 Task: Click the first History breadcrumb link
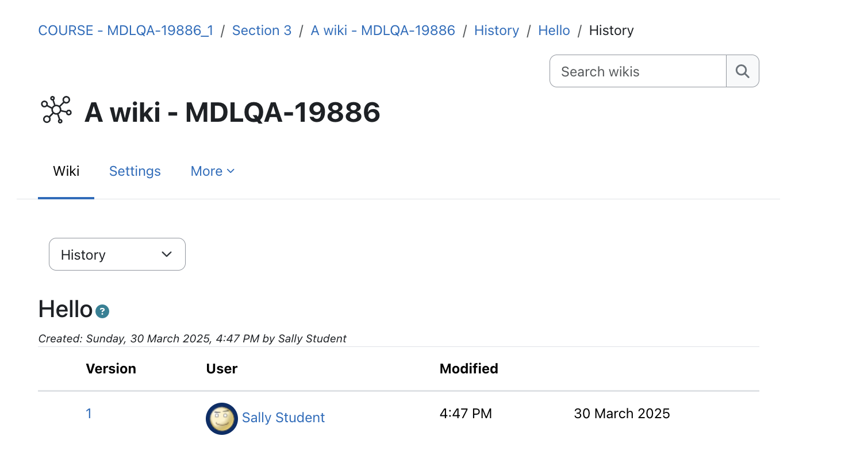[497, 30]
